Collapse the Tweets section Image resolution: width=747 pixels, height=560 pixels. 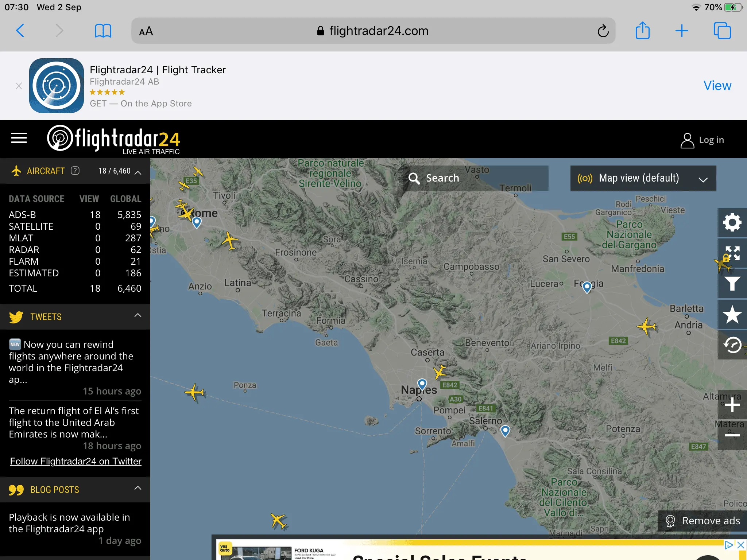tap(138, 315)
